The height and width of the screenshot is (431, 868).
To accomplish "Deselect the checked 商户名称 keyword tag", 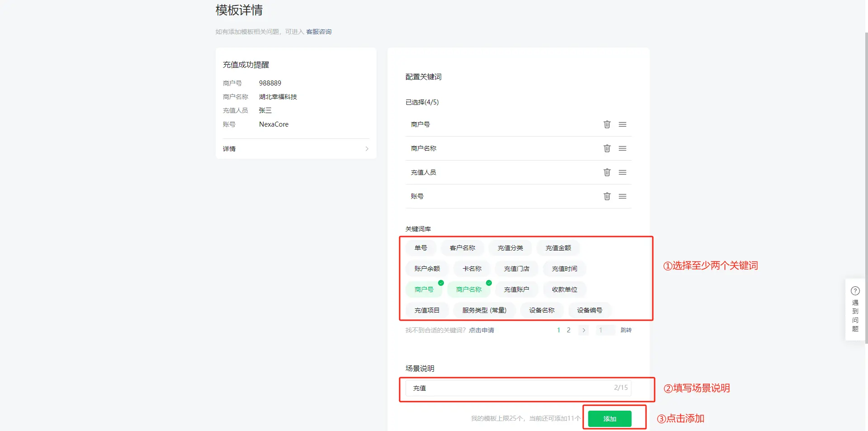I will coord(468,289).
